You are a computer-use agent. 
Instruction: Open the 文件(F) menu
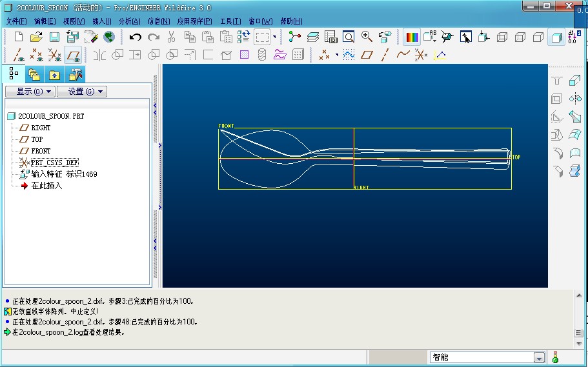[x=16, y=21]
